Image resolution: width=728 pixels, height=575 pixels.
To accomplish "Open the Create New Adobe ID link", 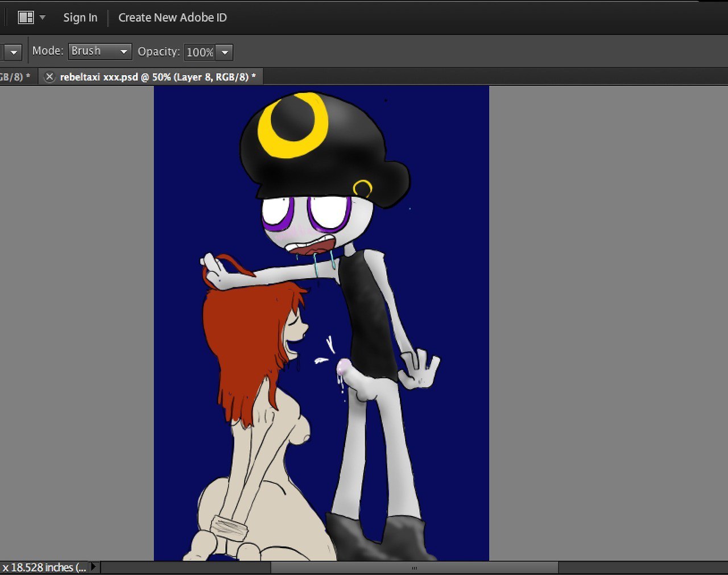I will pos(172,18).
